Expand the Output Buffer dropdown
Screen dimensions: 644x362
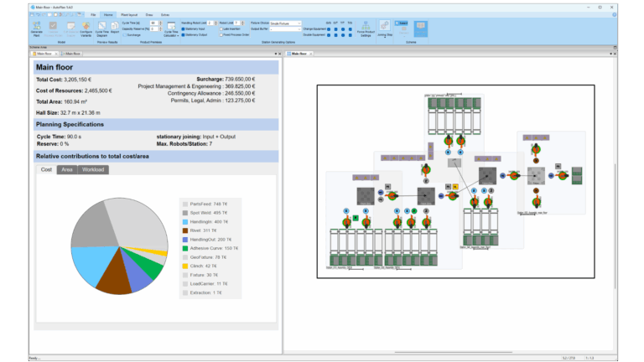[299, 29]
